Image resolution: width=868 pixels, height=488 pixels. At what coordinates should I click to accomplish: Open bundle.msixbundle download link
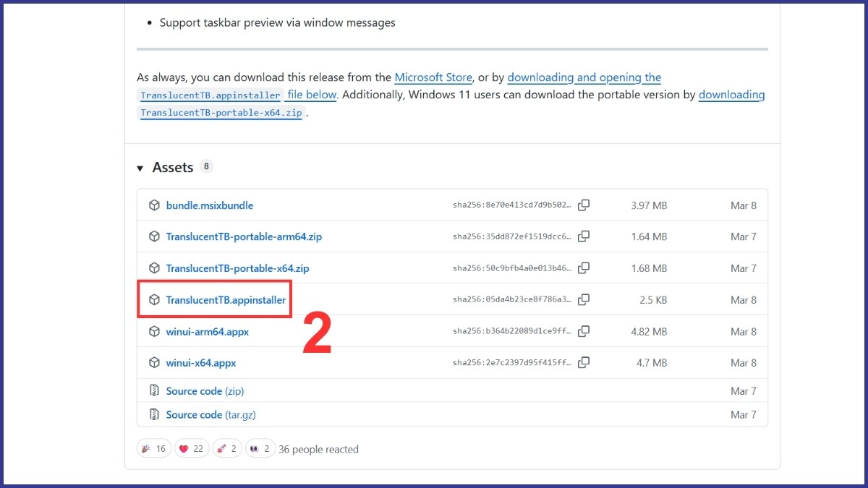point(210,205)
